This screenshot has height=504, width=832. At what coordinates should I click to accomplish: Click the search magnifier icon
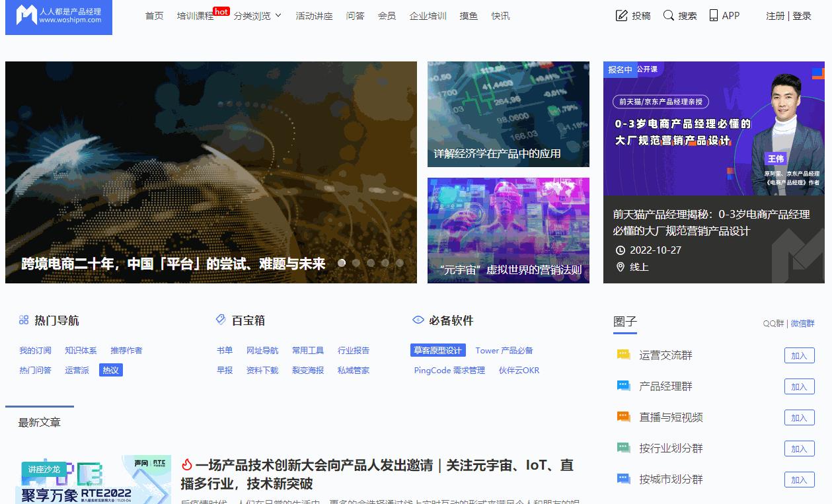[669, 15]
